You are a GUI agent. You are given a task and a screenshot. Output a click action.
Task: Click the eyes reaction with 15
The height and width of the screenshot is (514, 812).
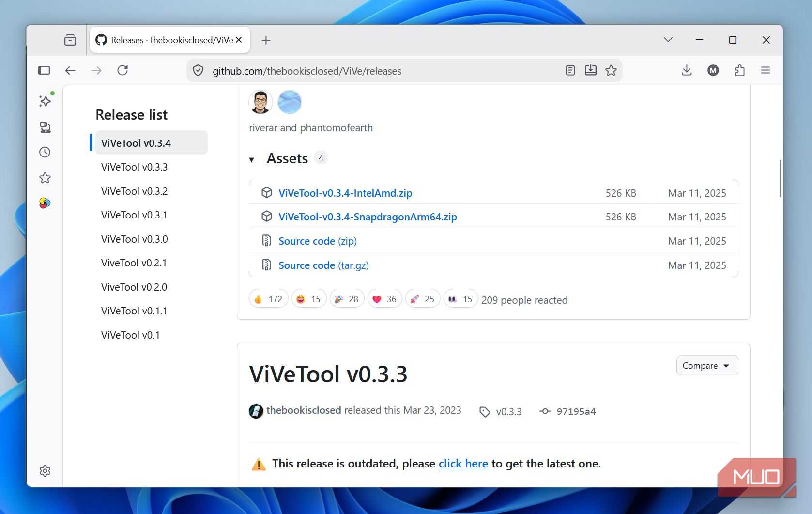click(x=460, y=299)
